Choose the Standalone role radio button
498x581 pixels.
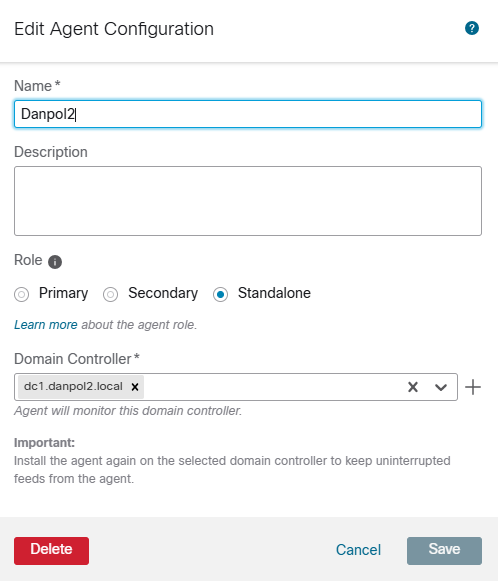(220, 295)
